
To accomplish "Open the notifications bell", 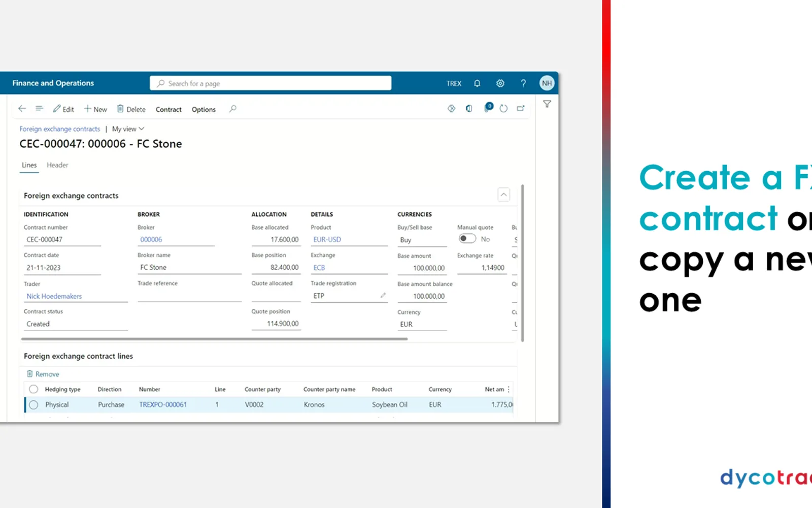I will coord(477,83).
